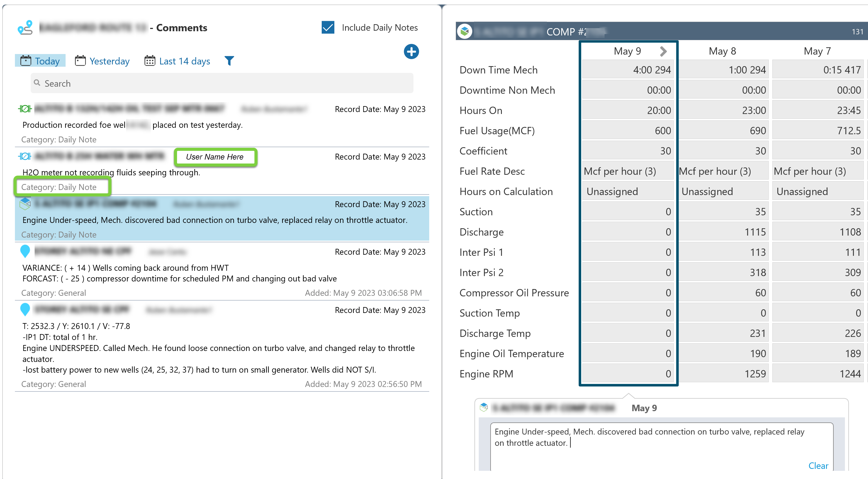Screen dimensions: 868x479
Task: Select Last 14 days filter
Action: pyautogui.click(x=178, y=61)
